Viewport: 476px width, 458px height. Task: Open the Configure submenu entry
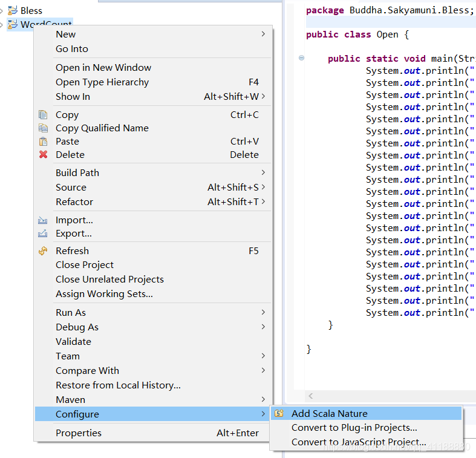153,414
